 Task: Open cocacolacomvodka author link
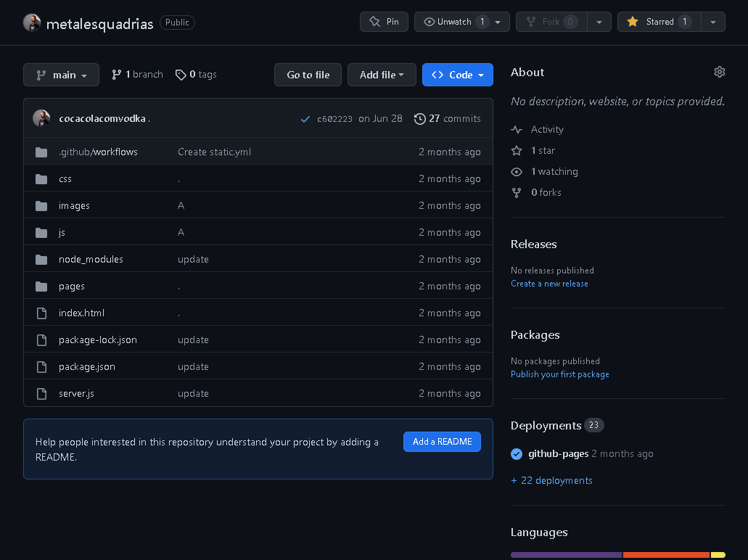pos(102,119)
